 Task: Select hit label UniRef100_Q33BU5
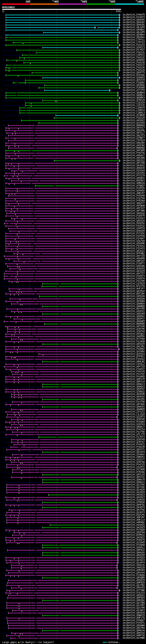click(x=133, y=115)
